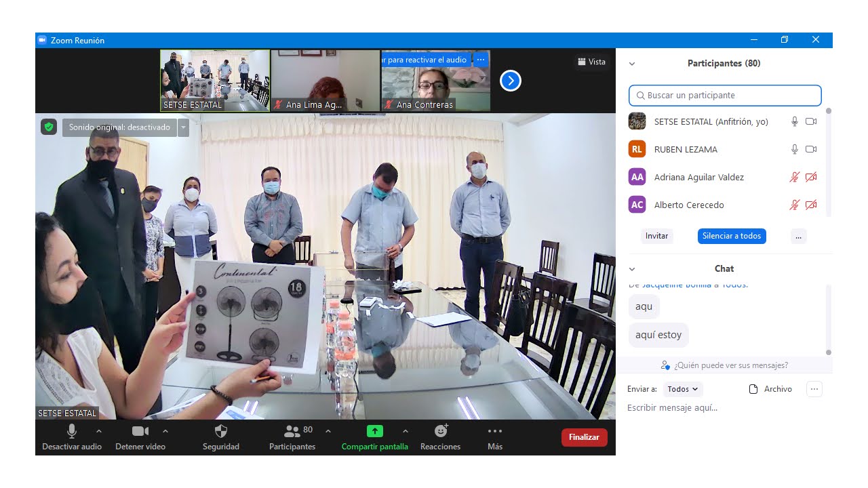
Task: Open three-dots menu on Ana Contreras thumbnail
Action: pos(481,60)
